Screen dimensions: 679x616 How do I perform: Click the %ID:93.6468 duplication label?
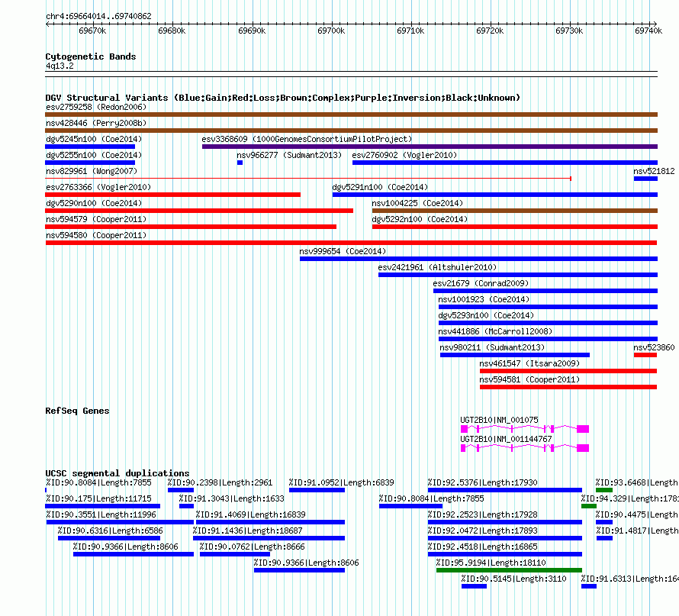pos(637,482)
